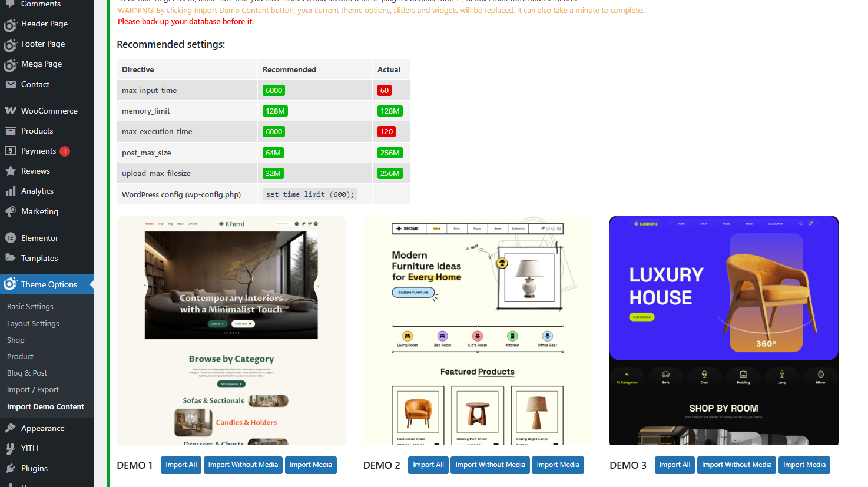Click the Templates folder icon
868x487 pixels.
tap(11, 258)
